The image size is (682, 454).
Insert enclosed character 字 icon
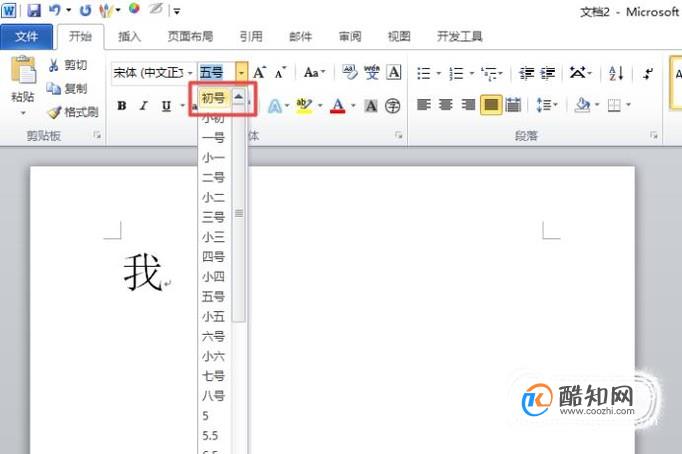tap(393, 106)
